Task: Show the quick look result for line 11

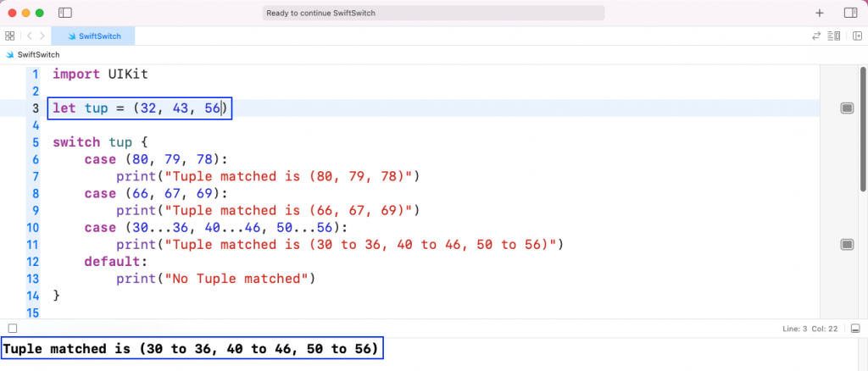Action: pyautogui.click(x=847, y=245)
